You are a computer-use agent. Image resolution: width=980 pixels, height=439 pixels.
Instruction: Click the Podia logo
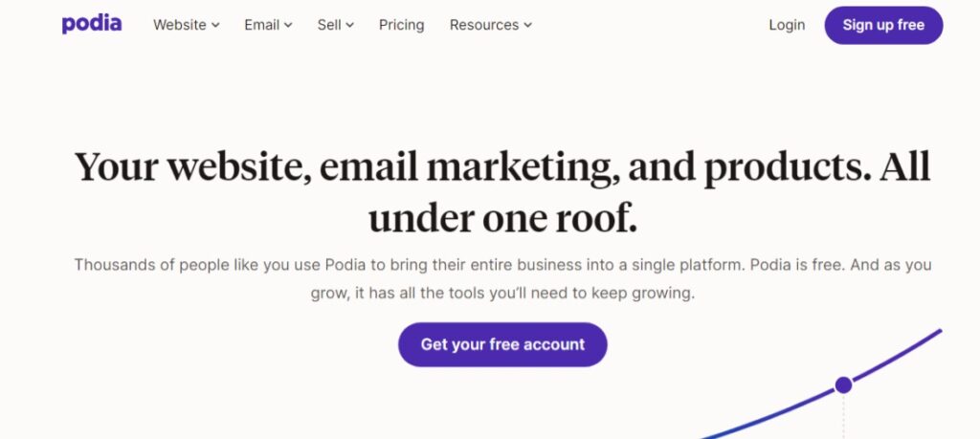point(92,24)
